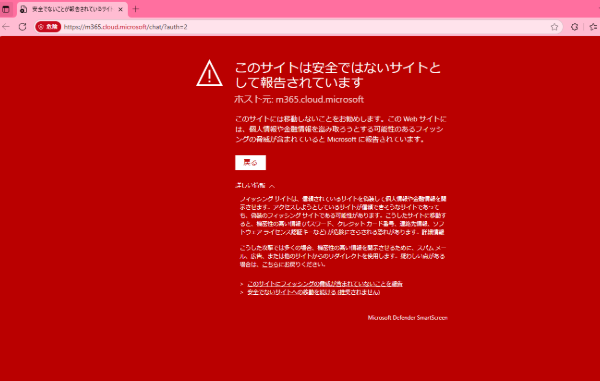Click the red 危険 security badge

(x=48, y=27)
